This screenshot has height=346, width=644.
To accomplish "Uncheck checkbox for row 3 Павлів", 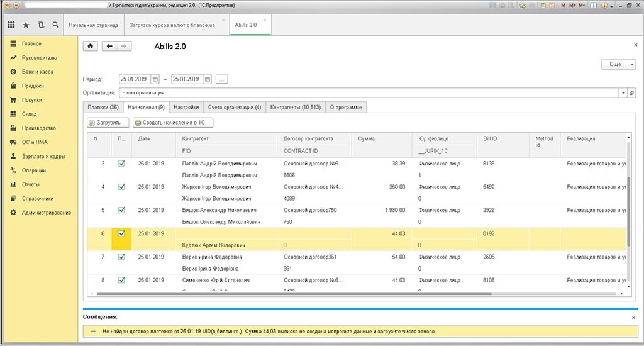I will point(121,164).
